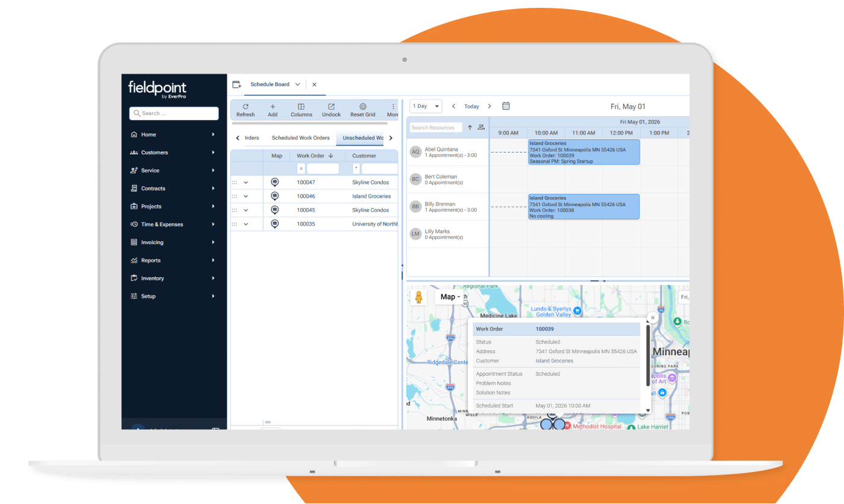
Task: Open the Customer filter operator
Action: tap(356, 169)
